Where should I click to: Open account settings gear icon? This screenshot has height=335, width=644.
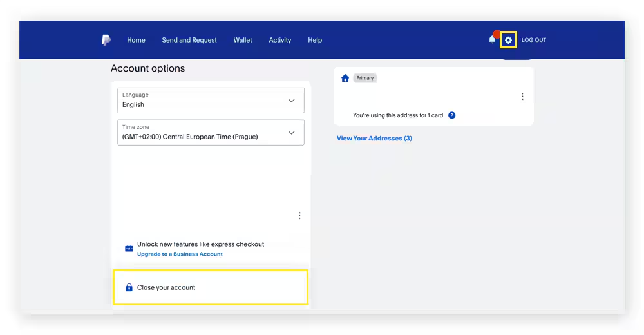point(508,40)
